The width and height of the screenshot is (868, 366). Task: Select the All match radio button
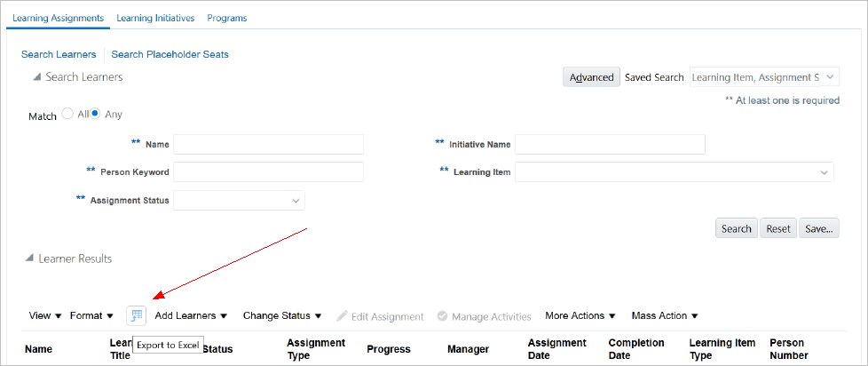67,115
